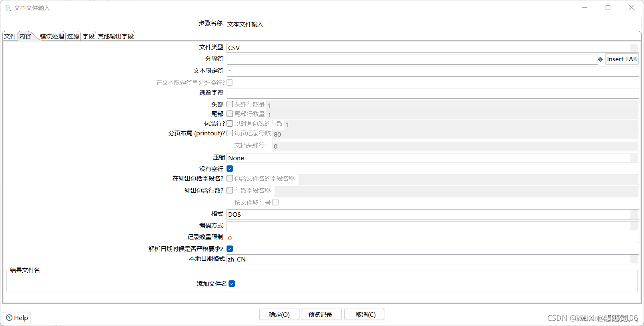Click the 步骤名称 input field
Image resolution: width=644 pixels, height=326 pixels.
tap(433, 24)
